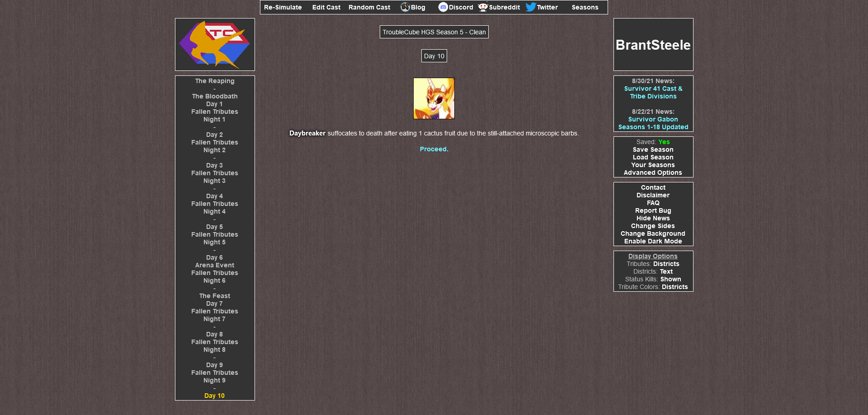
Task: Toggle Tributes display option Districts
Action: coord(666,264)
